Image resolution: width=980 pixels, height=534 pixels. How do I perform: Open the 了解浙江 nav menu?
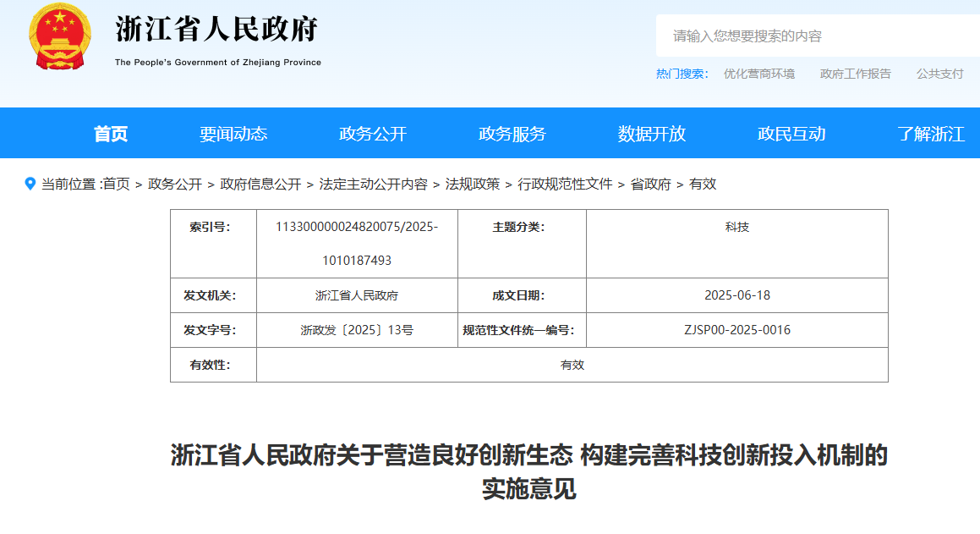pos(931,134)
